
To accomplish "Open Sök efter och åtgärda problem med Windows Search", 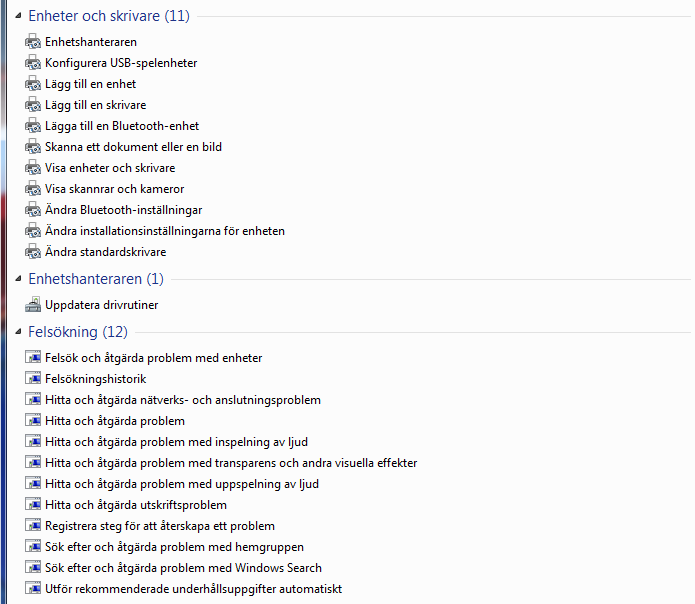I will pos(183,568).
